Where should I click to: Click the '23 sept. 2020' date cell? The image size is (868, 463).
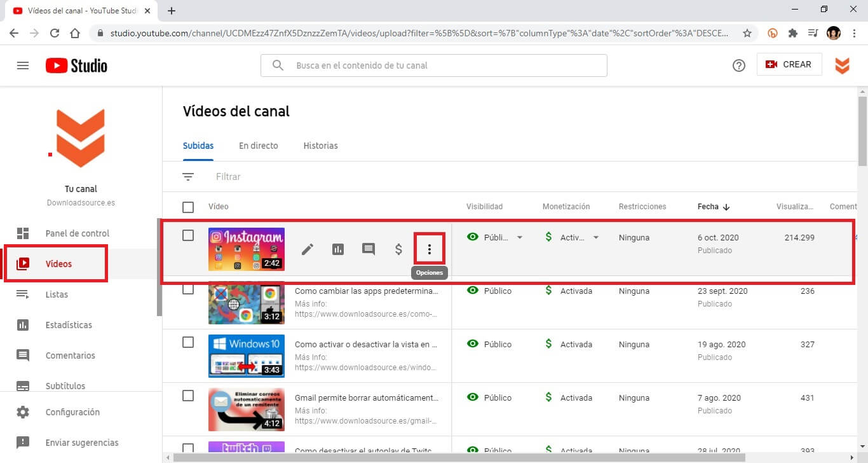[x=722, y=291]
